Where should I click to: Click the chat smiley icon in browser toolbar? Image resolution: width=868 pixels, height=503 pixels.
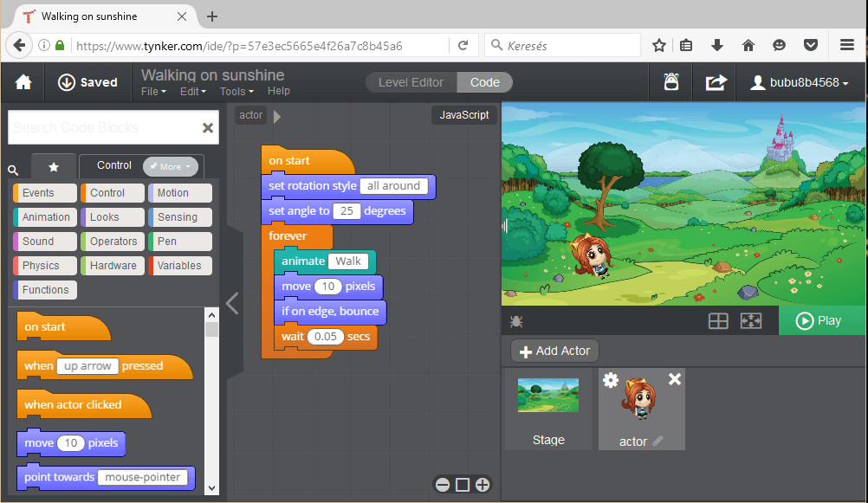point(780,45)
